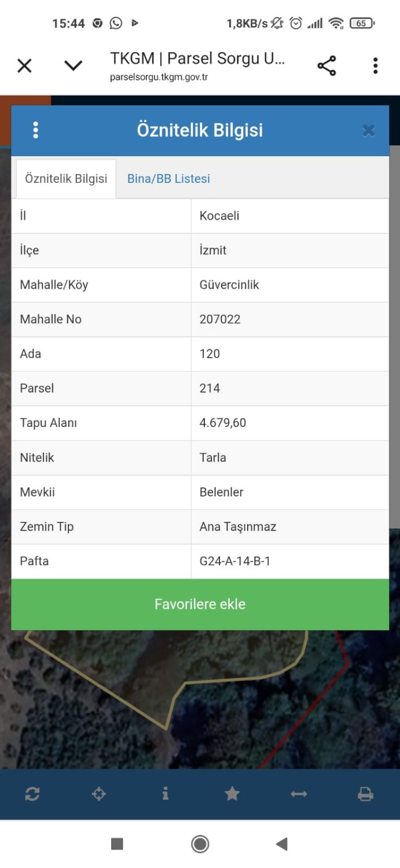Open browser options with the three-dot menu
Image resolution: width=400 pixels, height=868 pixels.
(x=375, y=65)
